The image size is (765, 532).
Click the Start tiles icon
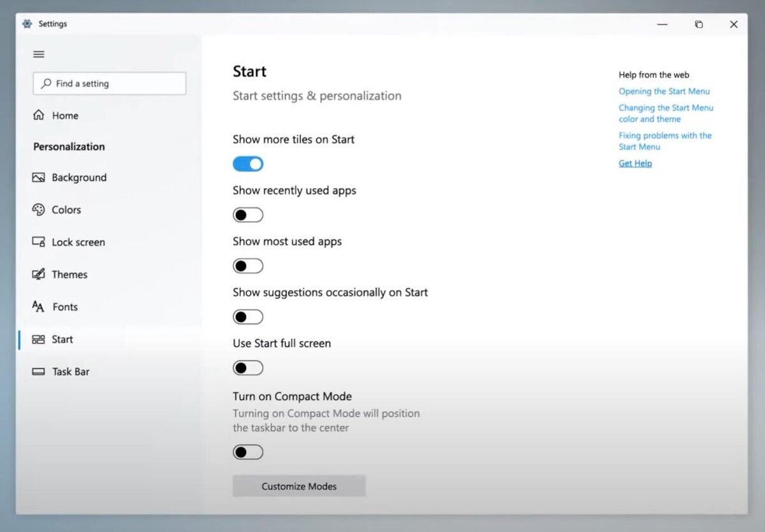(x=38, y=340)
